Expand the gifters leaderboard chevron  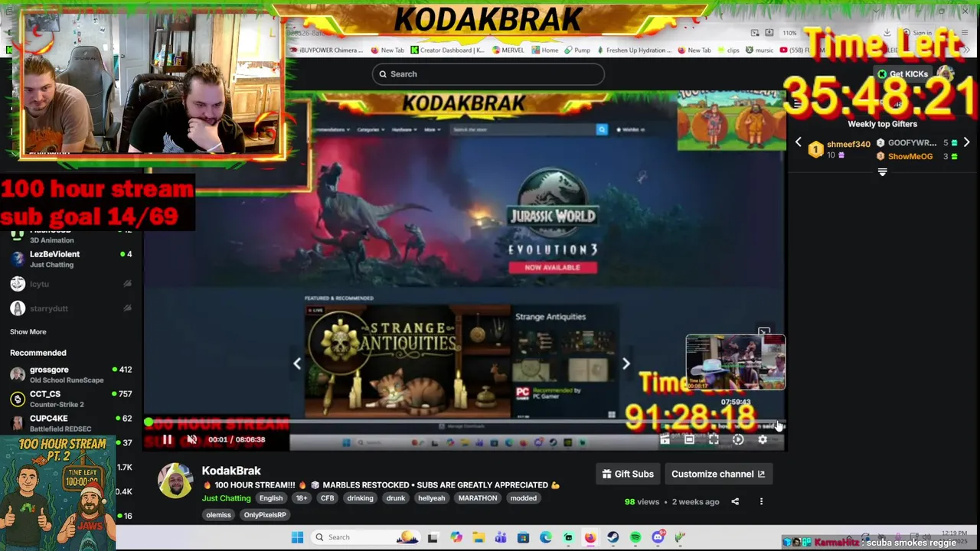(x=882, y=173)
